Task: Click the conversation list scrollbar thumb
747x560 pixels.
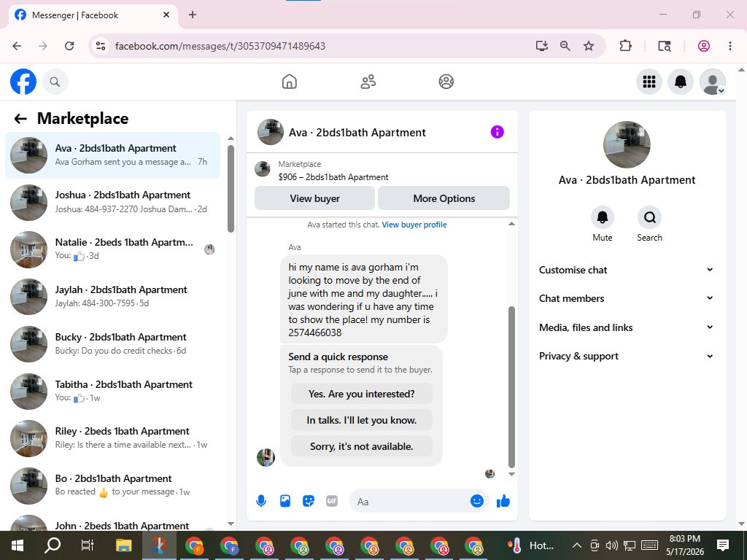Action: point(231,189)
